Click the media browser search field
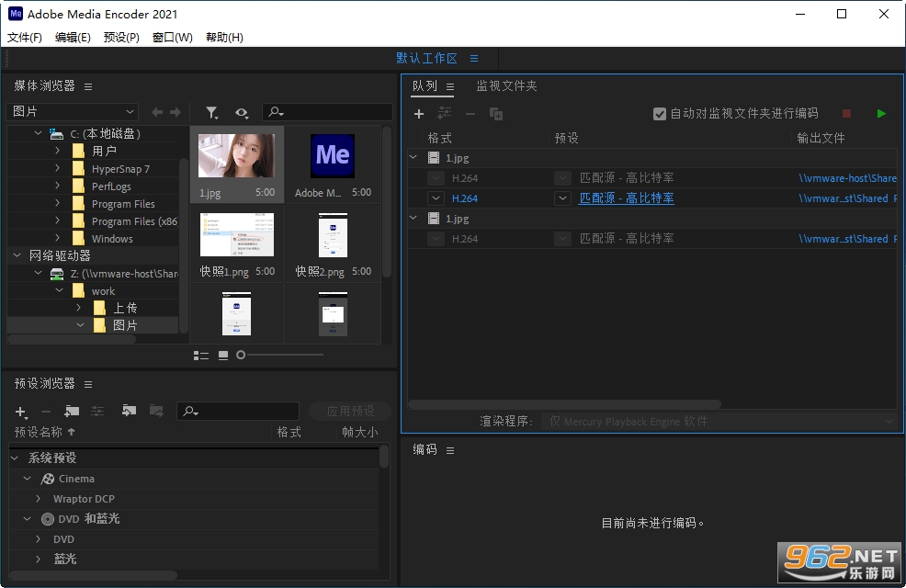The height and width of the screenshot is (588, 906). pyautogui.click(x=328, y=112)
